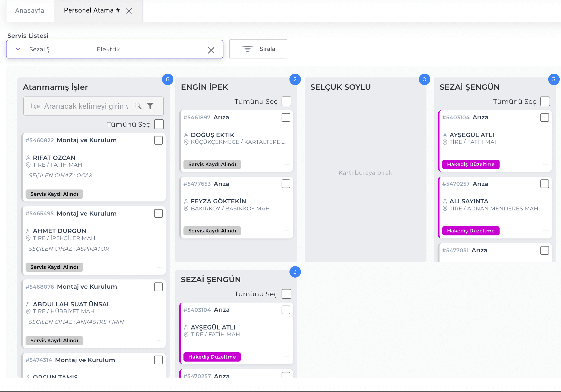Select job #5468076 checkbox

point(158,287)
